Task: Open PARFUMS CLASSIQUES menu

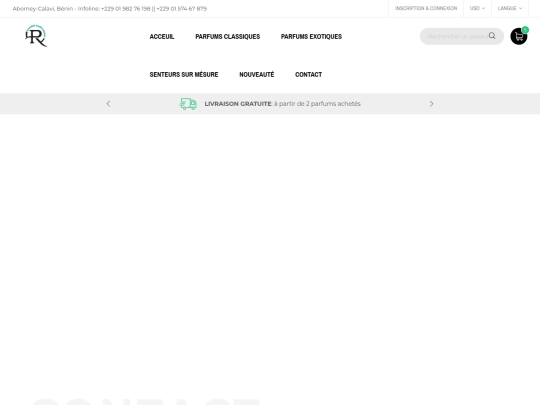Action: [x=228, y=37]
